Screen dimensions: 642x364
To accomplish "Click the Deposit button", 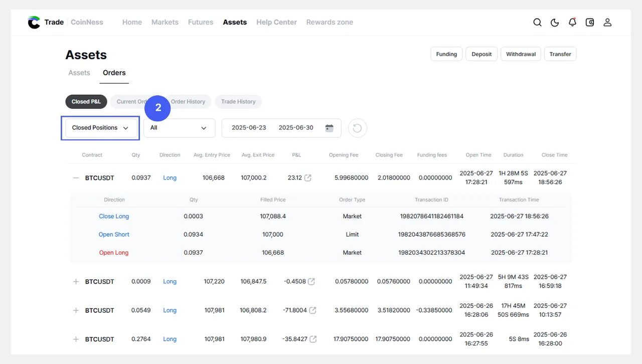I will pos(481,54).
